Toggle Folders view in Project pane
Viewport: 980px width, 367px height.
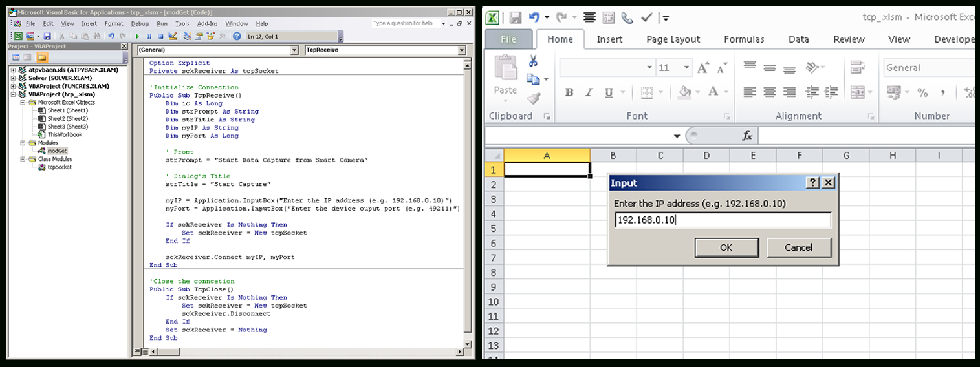tap(41, 58)
